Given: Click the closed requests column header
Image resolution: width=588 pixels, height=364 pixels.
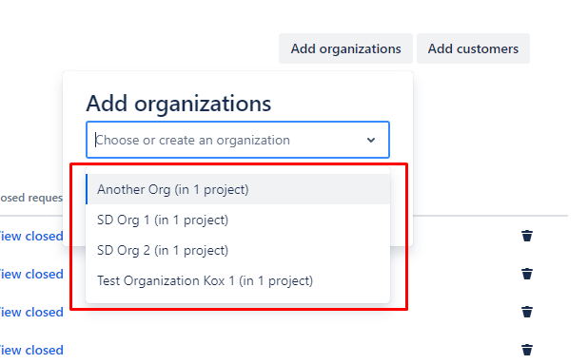Looking at the screenshot, I should (x=31, y=198).
